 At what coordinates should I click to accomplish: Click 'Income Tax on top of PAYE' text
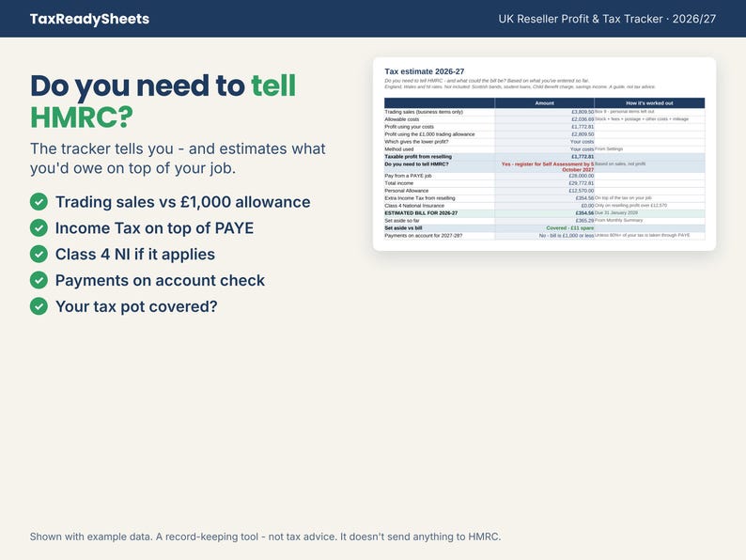pyautogui.click(x=155, y=228)
